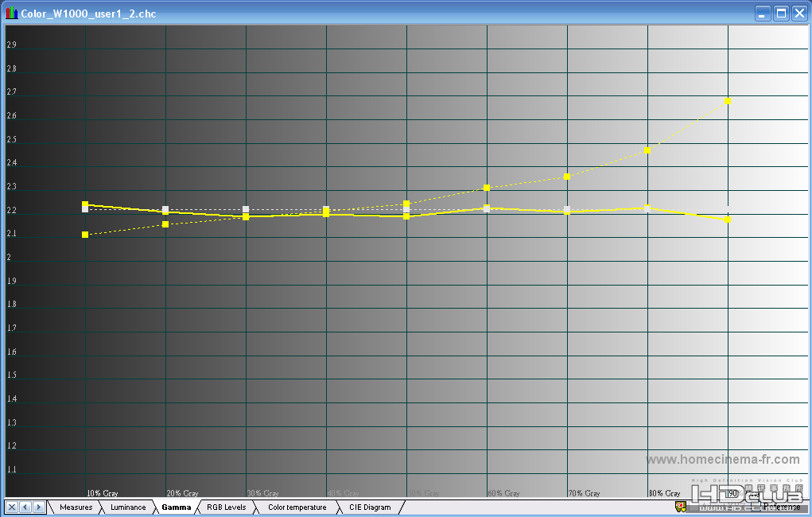Switch to the RGB Levels tab
812x517 pixels.
point(227,507)
